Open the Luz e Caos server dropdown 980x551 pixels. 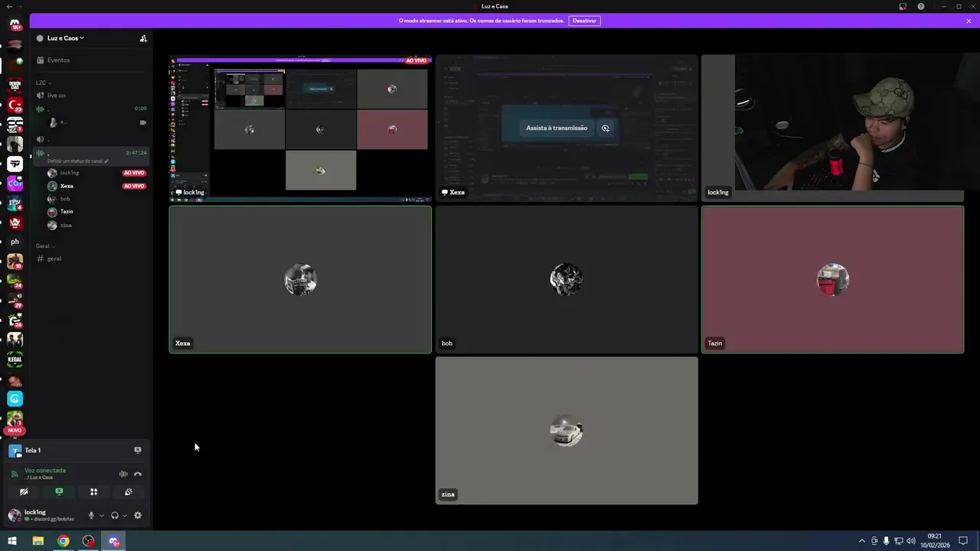click(66, 37)
